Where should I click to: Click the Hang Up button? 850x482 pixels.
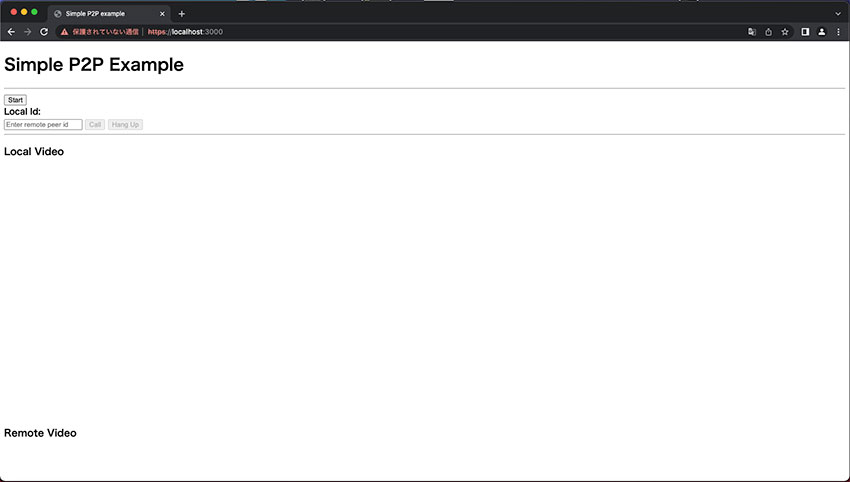(126, 125)
